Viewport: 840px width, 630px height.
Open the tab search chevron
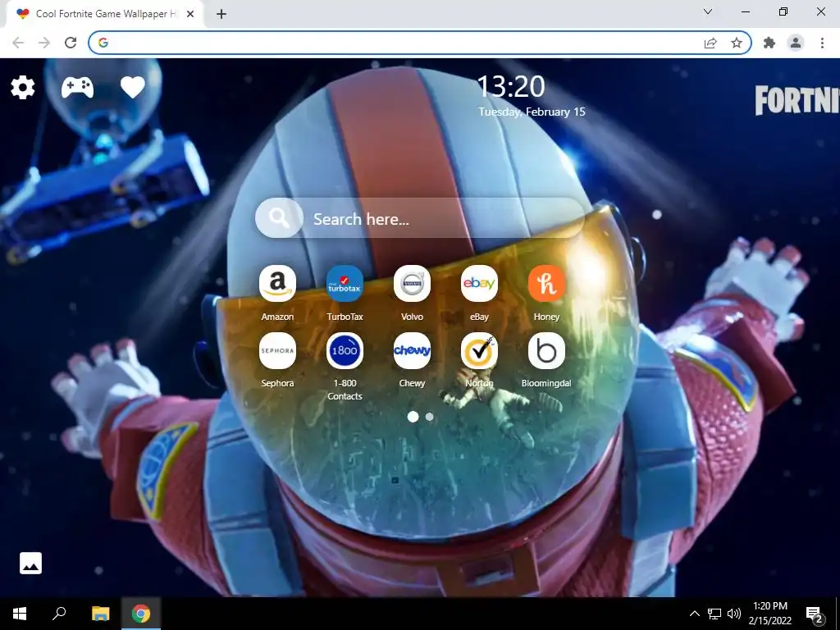click(708, 11)
